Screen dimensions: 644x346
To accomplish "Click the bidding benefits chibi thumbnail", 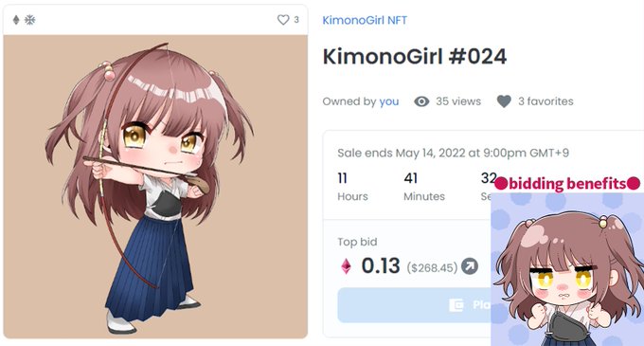I will coord(567,269).
